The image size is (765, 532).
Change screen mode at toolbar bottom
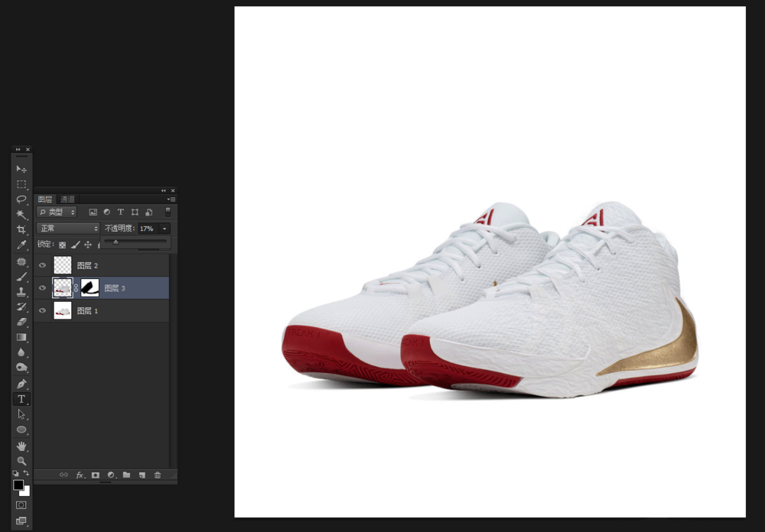(x=21, y=521)
